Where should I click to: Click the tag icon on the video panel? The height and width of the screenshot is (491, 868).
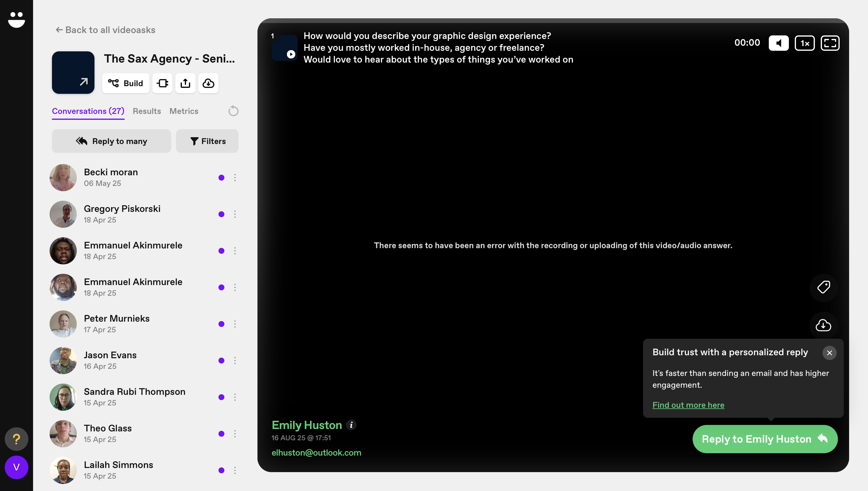pyautogui.click(x=823, y=287)
